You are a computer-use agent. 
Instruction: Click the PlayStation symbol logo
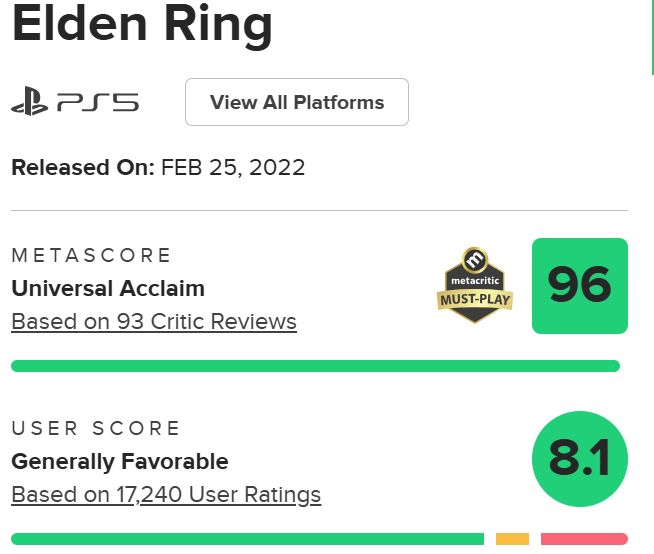pos(30,102)
